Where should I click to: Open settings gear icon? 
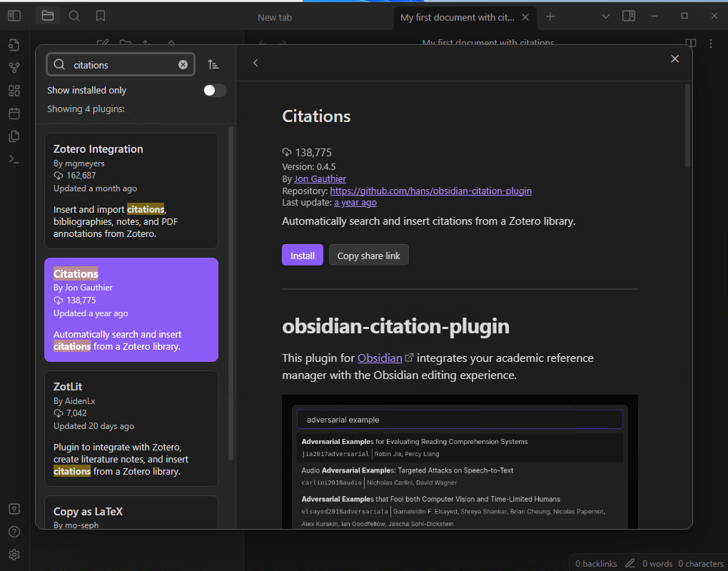tap(14, 555)
